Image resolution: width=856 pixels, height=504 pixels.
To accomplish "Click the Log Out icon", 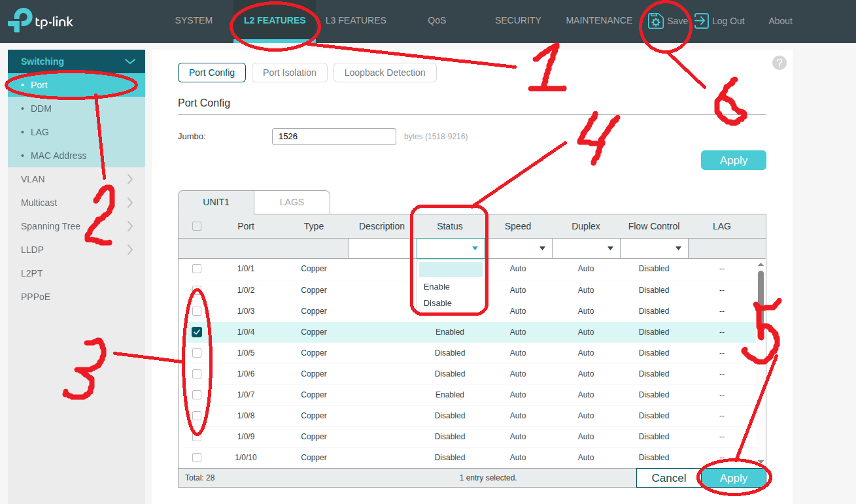I will click(701, 21).
